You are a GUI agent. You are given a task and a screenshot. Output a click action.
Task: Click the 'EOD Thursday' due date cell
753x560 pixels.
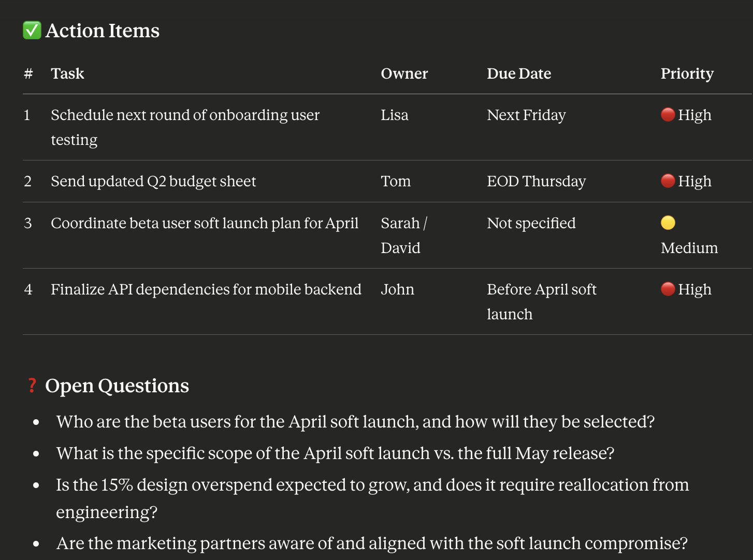pyautogui.click(x=536, y=181)
